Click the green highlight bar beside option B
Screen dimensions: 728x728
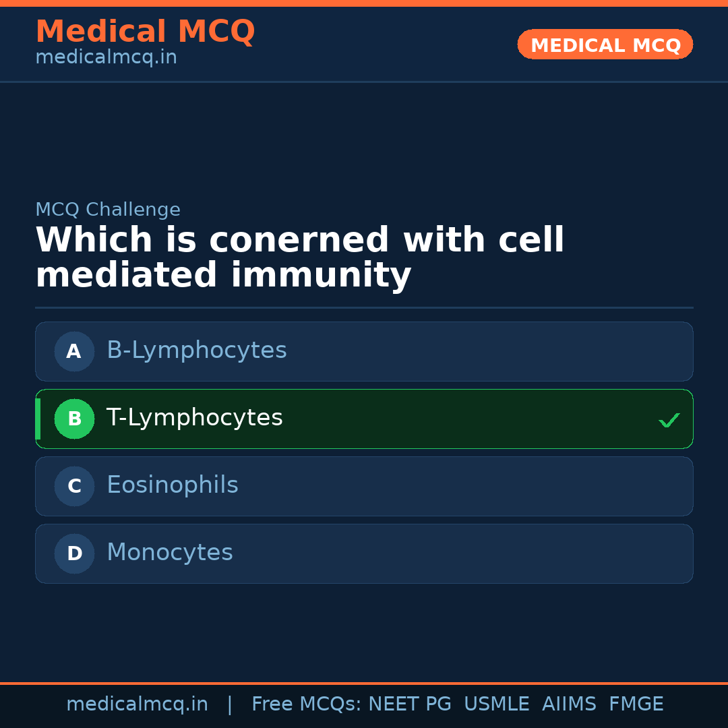(x=38, y=419)
